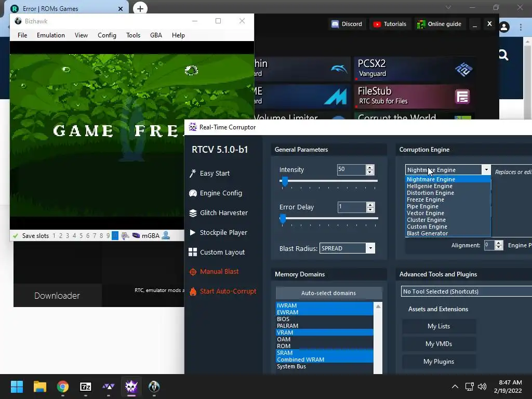Screen dimensions: 532x399
Task: Choose Blast Generator from list
Action: click(x=448, y=233)
